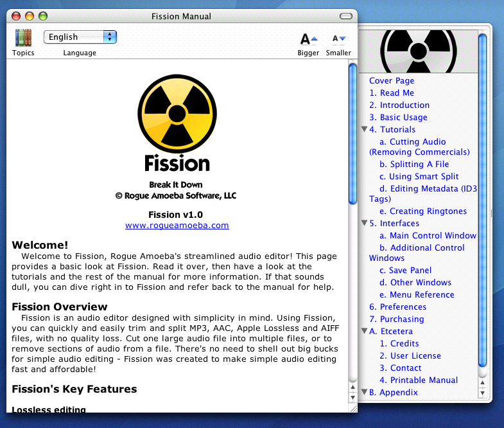Image resolution: width=504 pixels, height=428 pixels.
Task: Open the 4. Tutorials topic
Action: point(392,129)
